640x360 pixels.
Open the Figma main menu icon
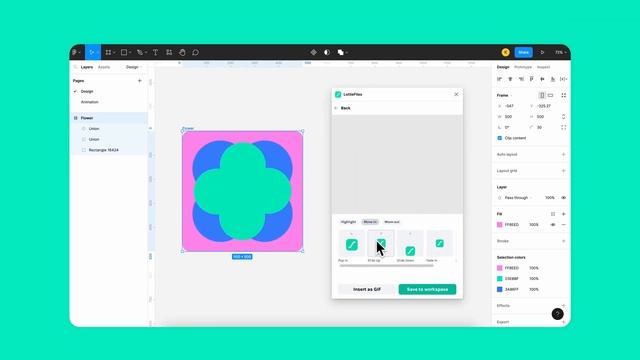(74, 52)
